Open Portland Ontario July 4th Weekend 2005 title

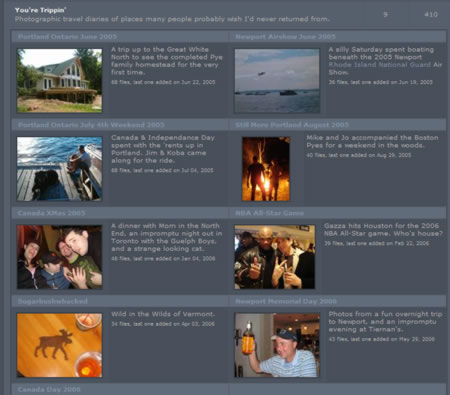tap(91, 125)
